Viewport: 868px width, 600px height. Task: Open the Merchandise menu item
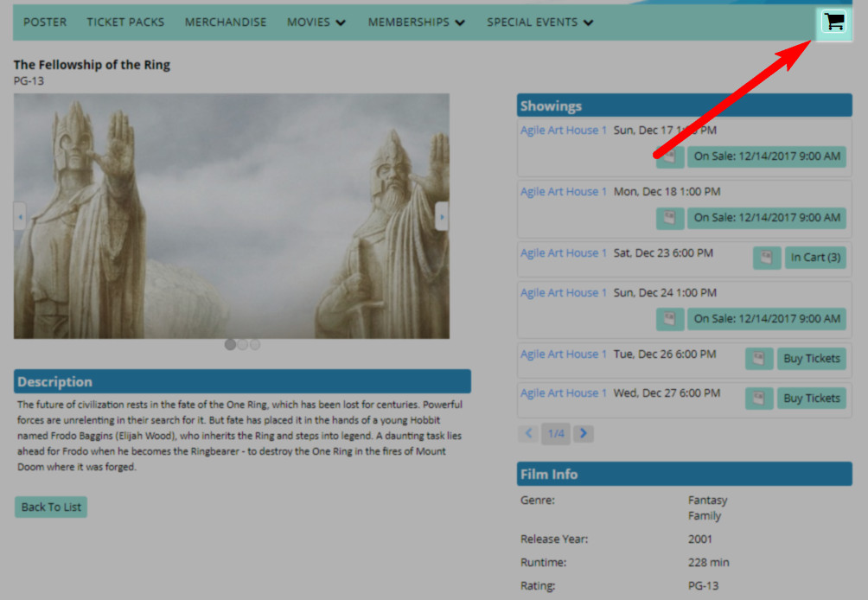pos(226,22)
